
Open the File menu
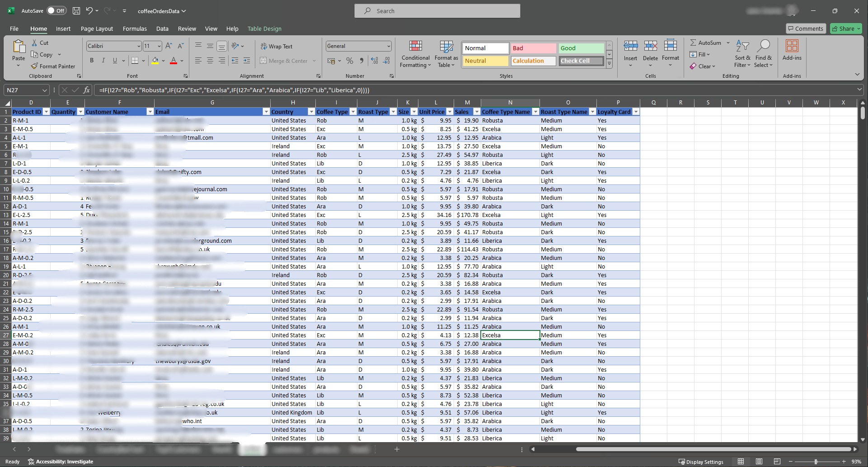coord(14,28)
